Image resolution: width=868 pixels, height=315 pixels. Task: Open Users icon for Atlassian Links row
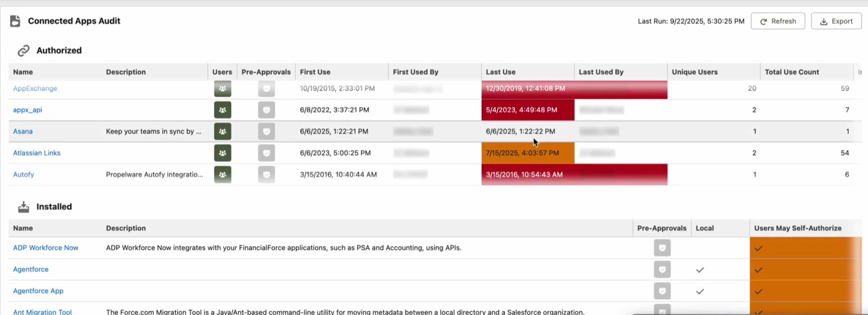point(222,153)
